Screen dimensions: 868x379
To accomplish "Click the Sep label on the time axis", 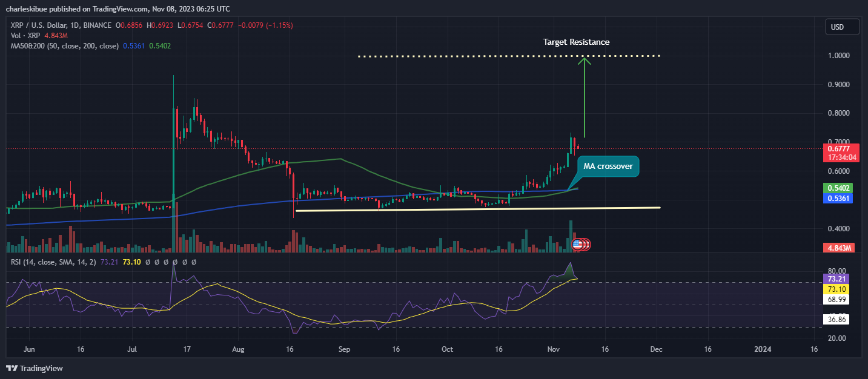I will pyautogui.click(x=344, y=349).
